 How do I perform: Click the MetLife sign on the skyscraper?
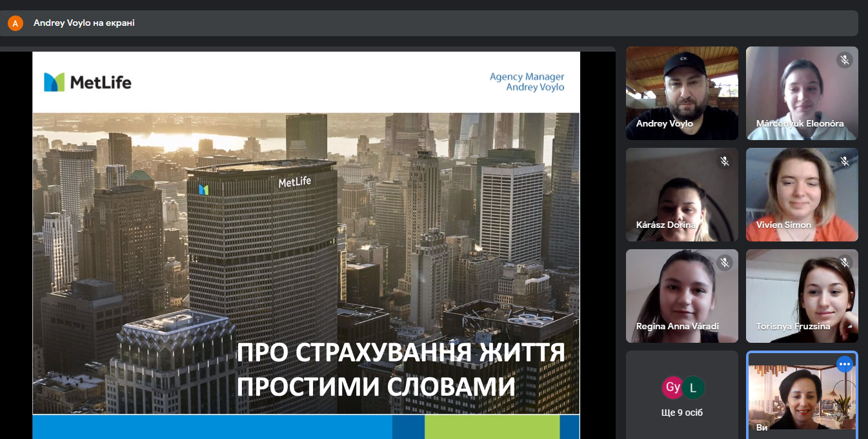point(294,183)
